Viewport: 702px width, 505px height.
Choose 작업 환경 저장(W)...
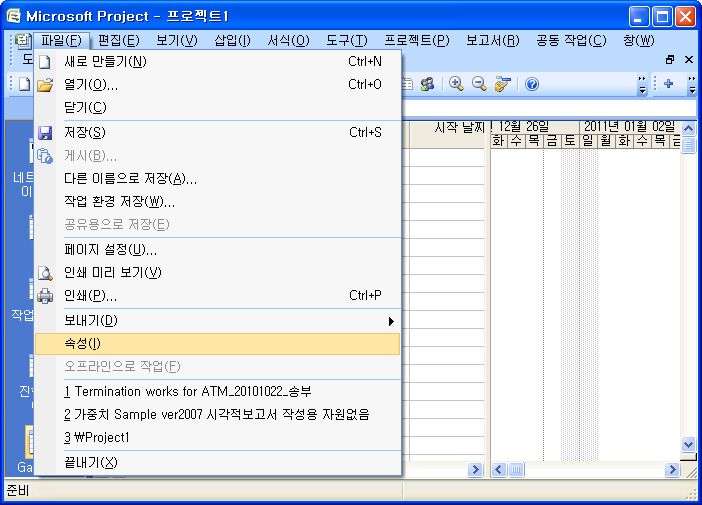tap(218, 201)
